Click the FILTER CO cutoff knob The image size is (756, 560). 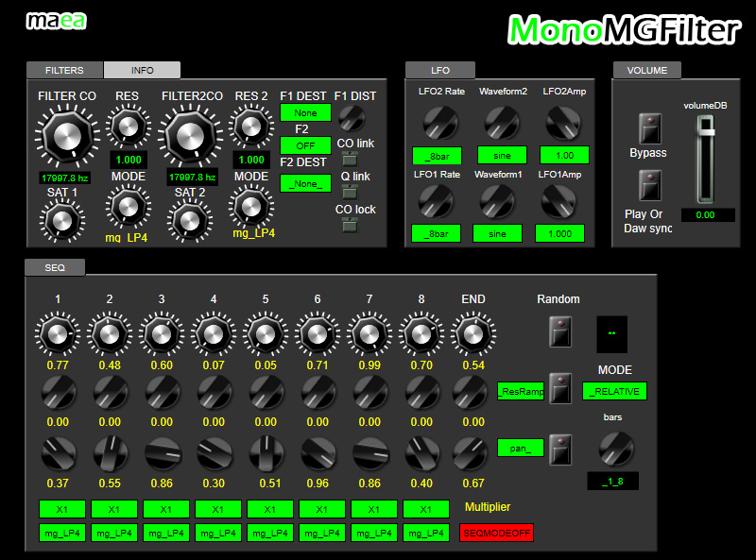coord(67,137)
